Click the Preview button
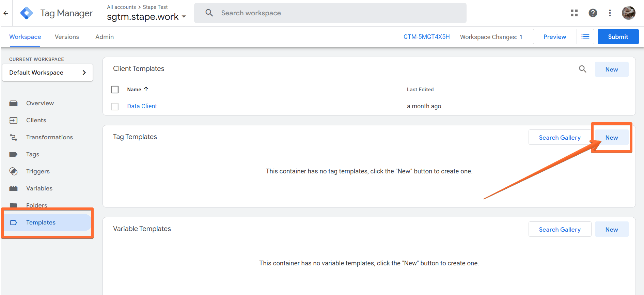644x295 pixels. click(555, 36)
